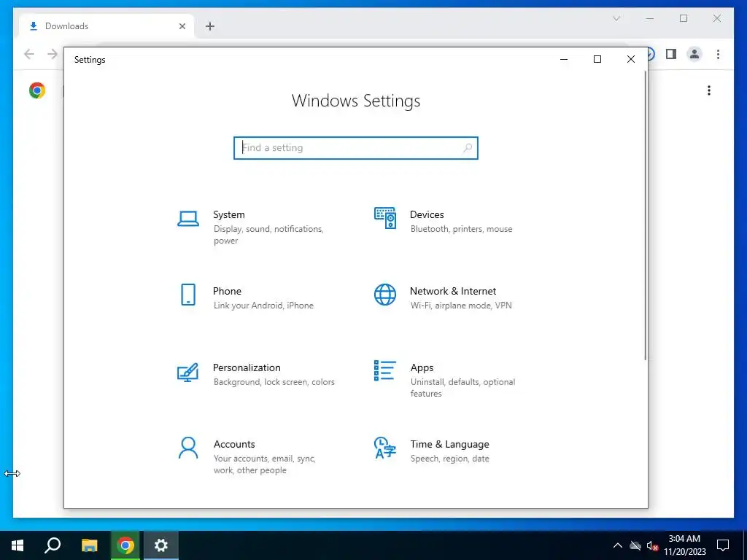Screen dimensions: 747x560
Task: Open the Accounts person icon
Action: point(188,448)
